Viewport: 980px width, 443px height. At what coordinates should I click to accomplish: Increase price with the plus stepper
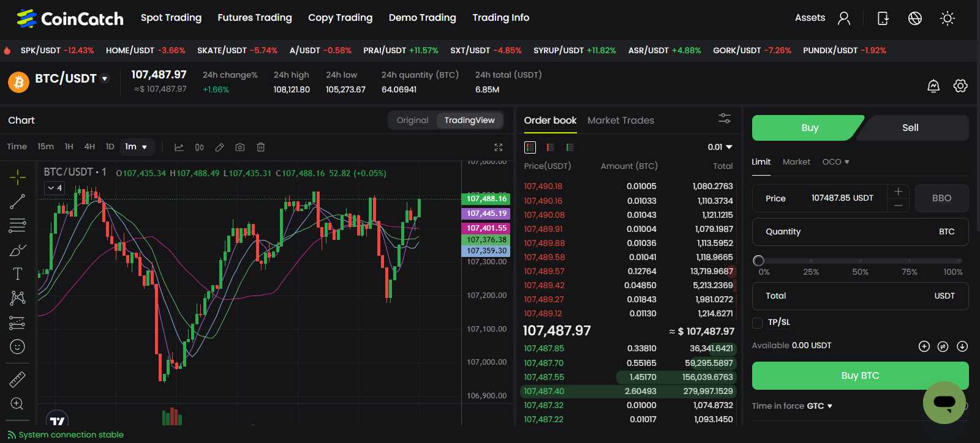898,192
